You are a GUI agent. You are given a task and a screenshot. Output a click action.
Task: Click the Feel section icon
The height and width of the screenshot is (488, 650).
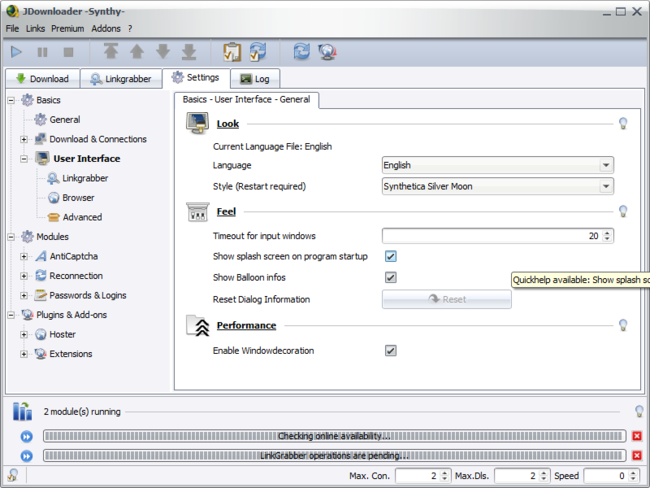pyautogui.click(x=197, y=212)
